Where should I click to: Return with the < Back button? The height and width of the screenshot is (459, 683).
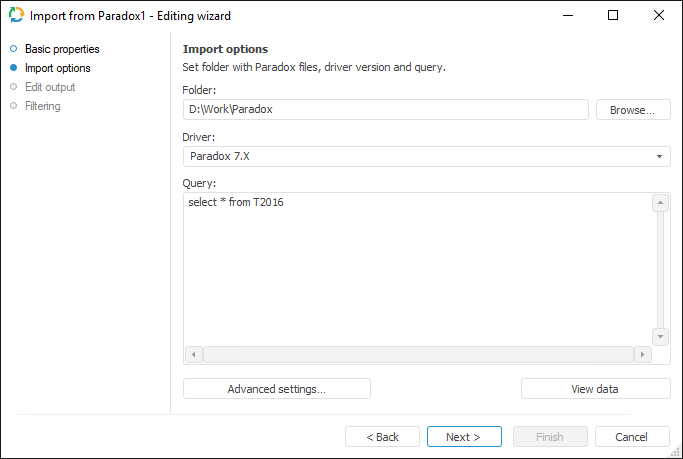(x=382, y=437)
